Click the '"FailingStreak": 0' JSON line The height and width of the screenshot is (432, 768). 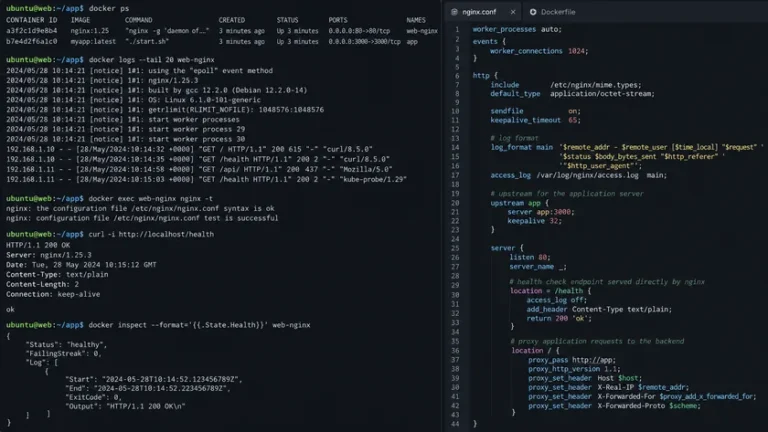64,353
